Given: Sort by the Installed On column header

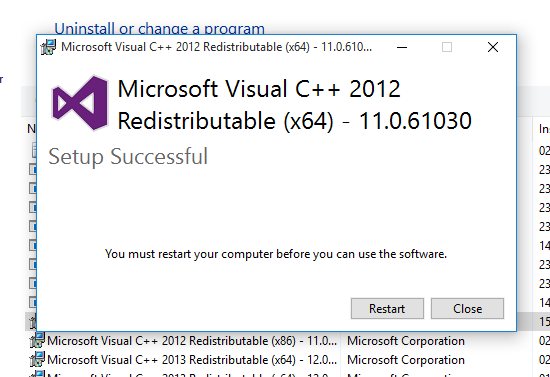Looking at the screenshot, I should tap(544, 129).
